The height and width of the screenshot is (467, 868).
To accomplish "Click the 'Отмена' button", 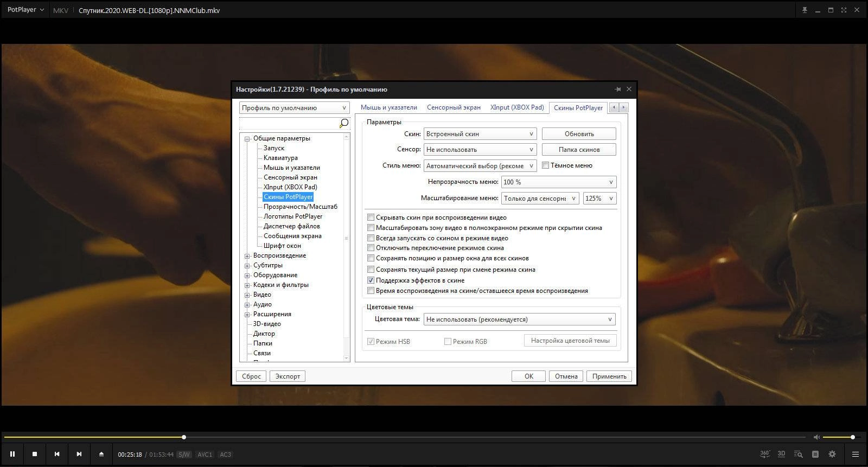I will [x=566, y=376].
